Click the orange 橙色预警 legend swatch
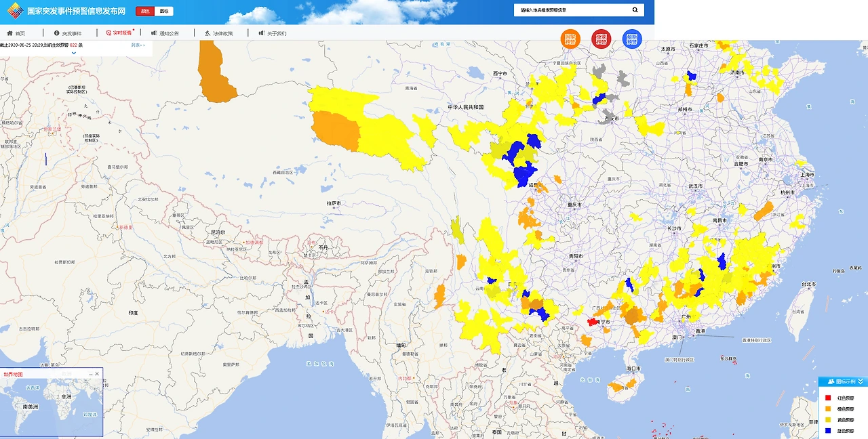Image resolution: width=868 pixels, height=439 pixels. (x=827, y=409)
